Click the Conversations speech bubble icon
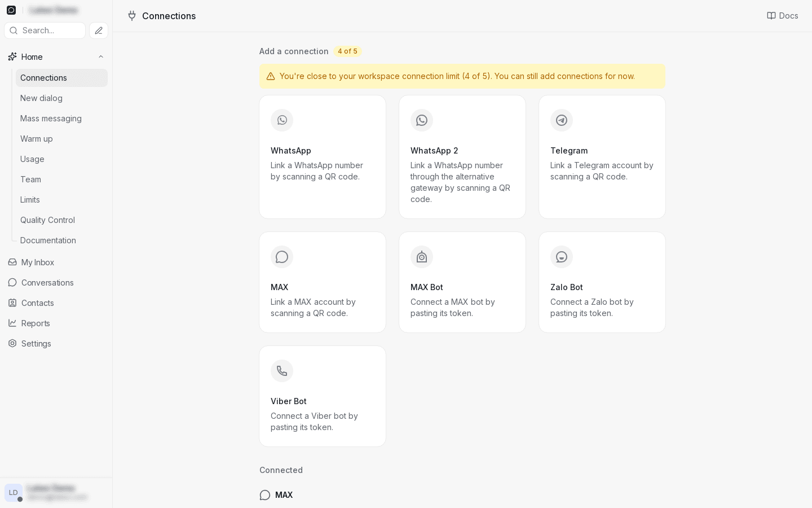The width and height of the screenshot is (812, 508). (12, 282)
